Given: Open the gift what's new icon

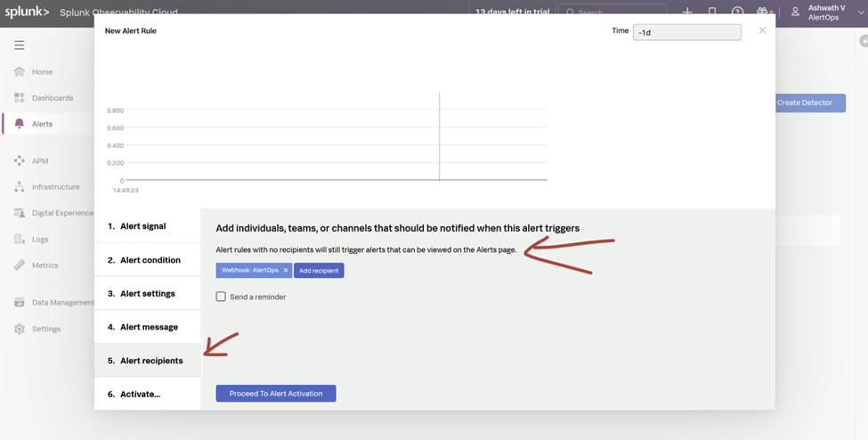Looking at the screenshot, I should pyautogui.click(x=762, y=12).
